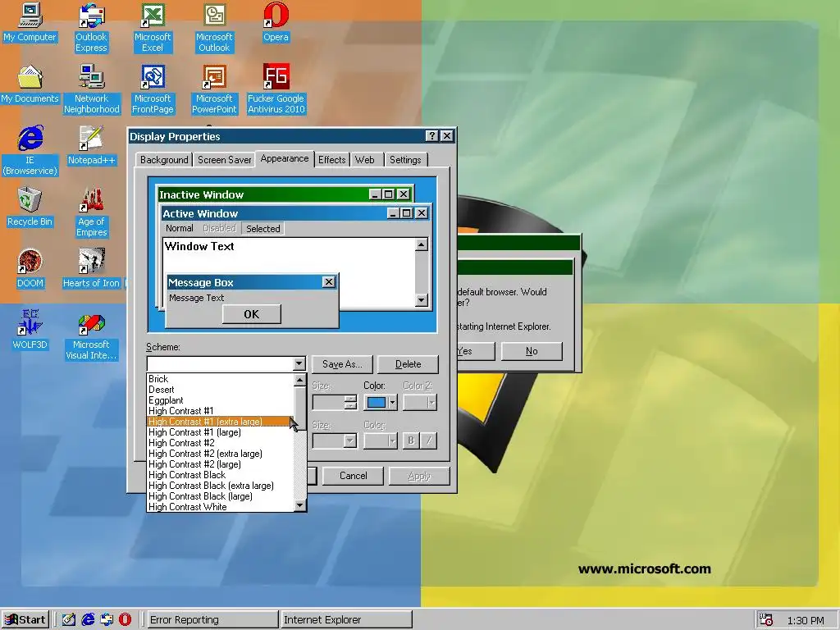Launch Hearts of Iron shortcut
Screen dimensions: 840x630
[91, 269]
